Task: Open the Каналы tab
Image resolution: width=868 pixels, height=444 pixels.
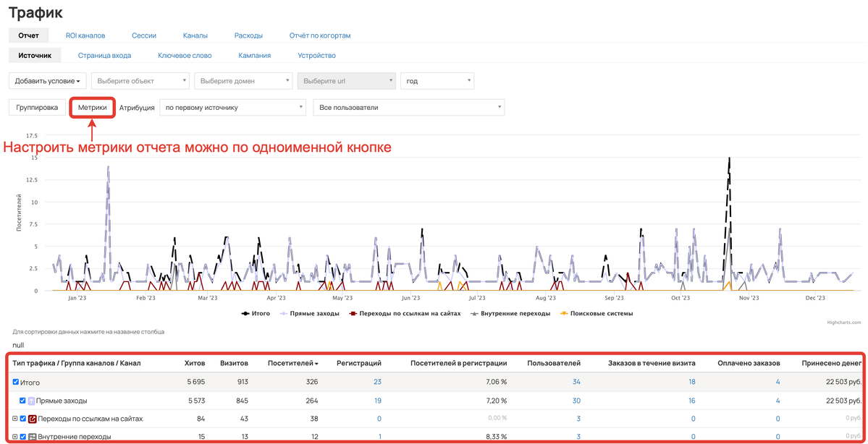Action: [x=195, y=35]
